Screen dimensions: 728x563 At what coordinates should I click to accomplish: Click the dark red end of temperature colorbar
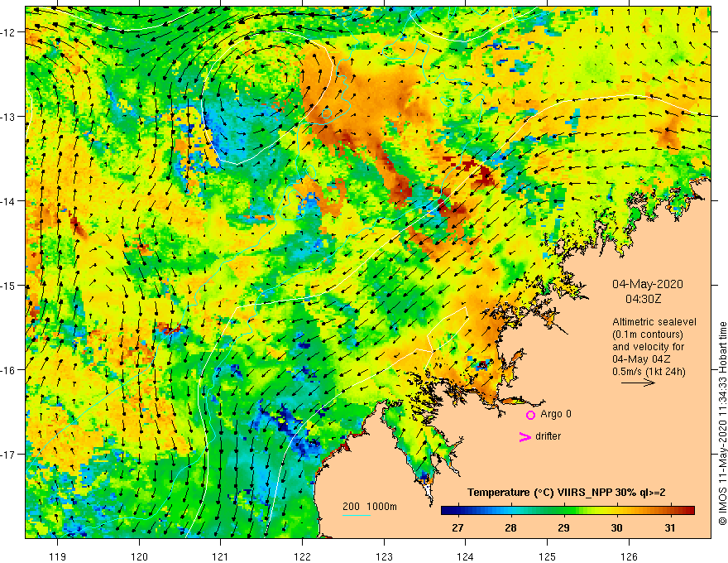(x=691, y=510)
